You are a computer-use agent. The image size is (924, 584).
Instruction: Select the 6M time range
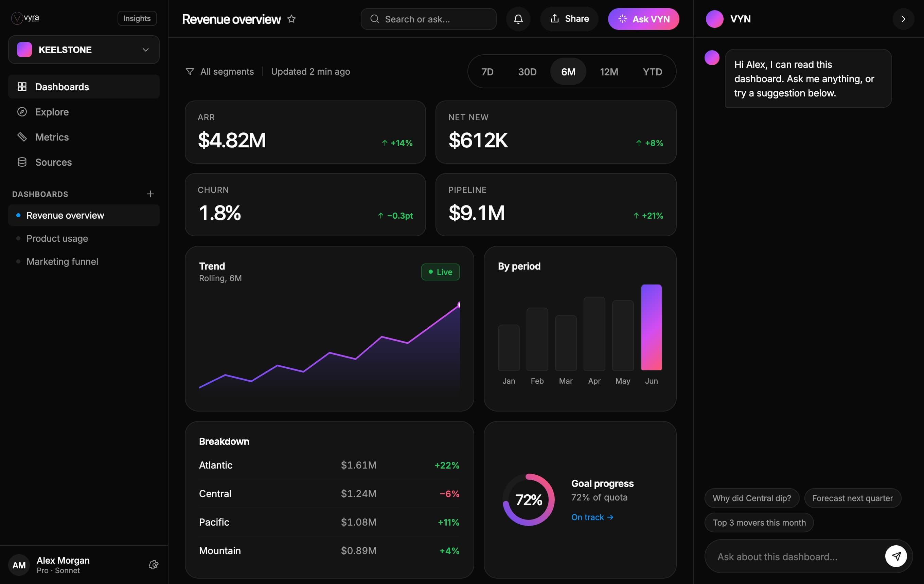click(x=568, y=72)
